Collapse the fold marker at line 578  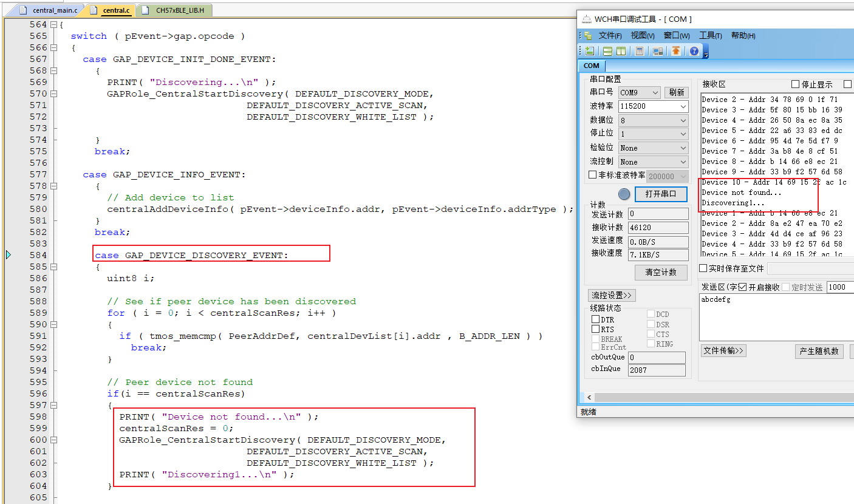point(53,186)
